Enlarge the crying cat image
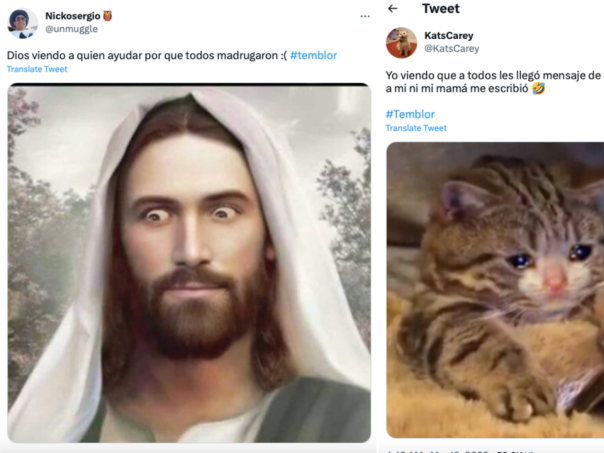 pos(495,289)
